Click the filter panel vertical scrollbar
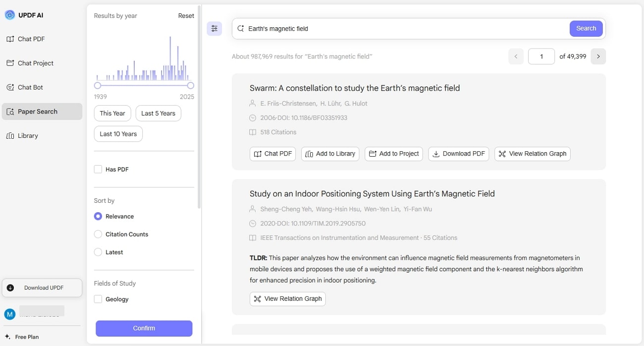This screenshot has width=644, height=346. coord(199,107)
